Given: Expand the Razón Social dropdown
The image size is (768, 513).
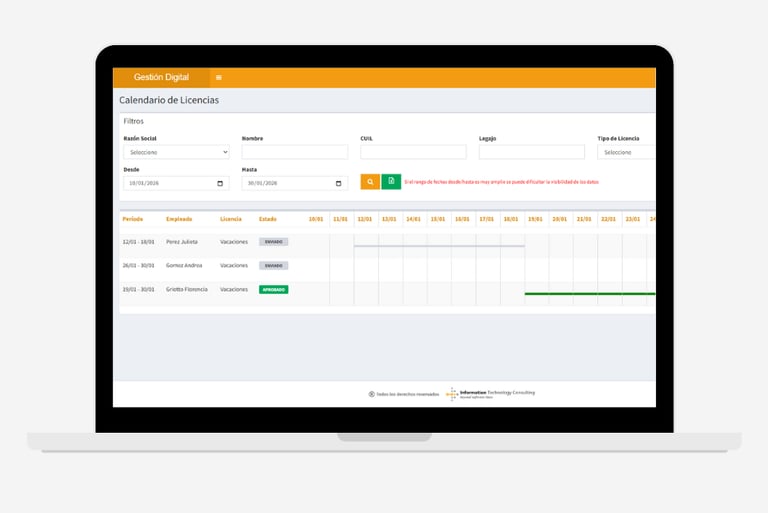Looking at the screenshot, I should click(x=176, y=152).
